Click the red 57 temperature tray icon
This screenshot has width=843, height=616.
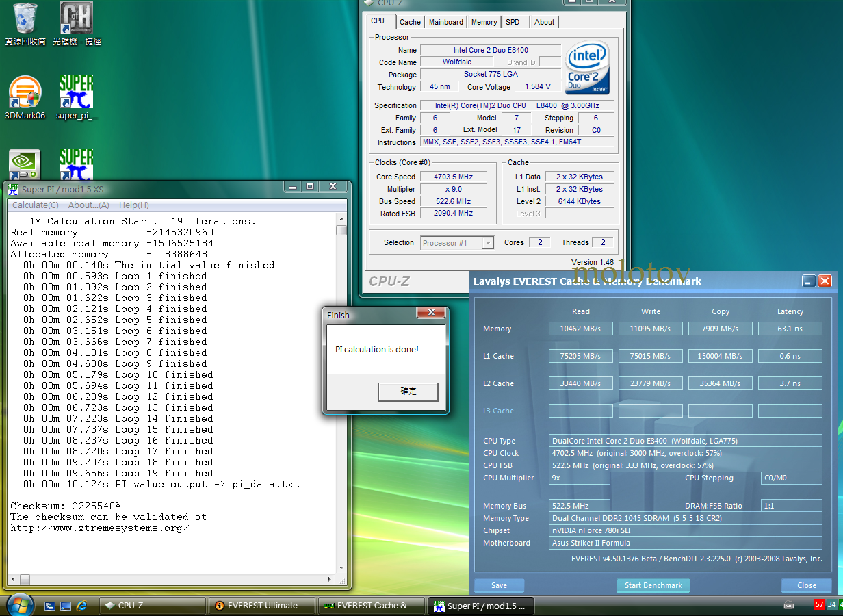[819, 605]
